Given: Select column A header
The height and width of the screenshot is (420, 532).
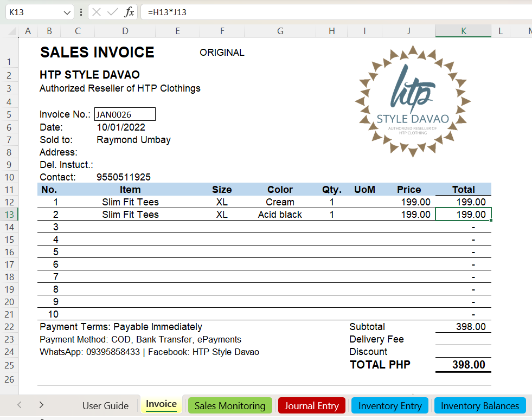Looking at the screenshot, I should [x=28, y=31].
